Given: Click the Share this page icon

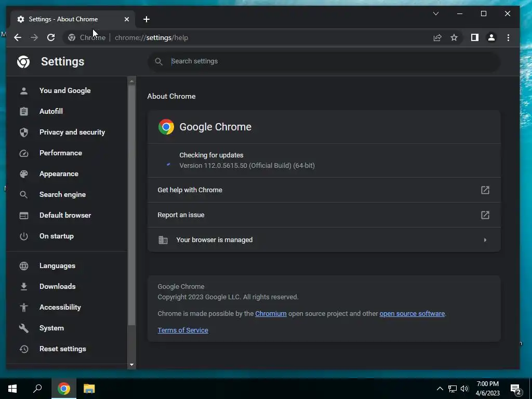Looking at the screenshot, I should (437, 37).
